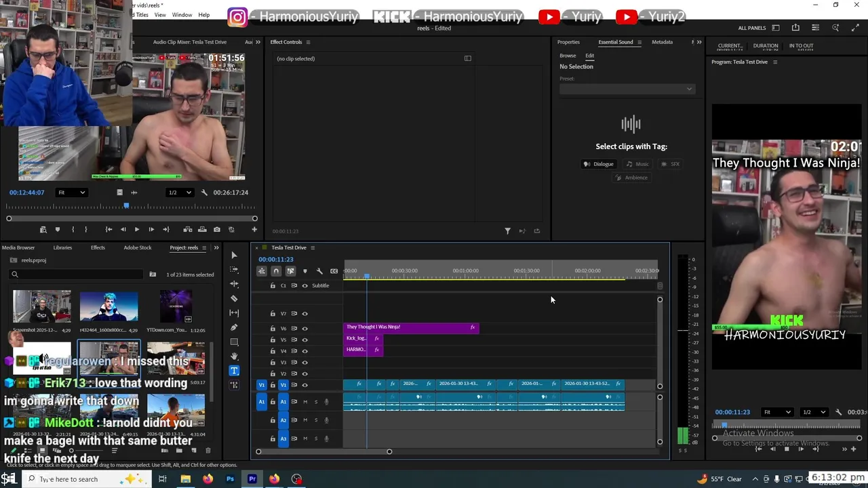868x488 pixels.
Task: Click Project panel search field
Action: pyautogui.click(x=77, y=274)
